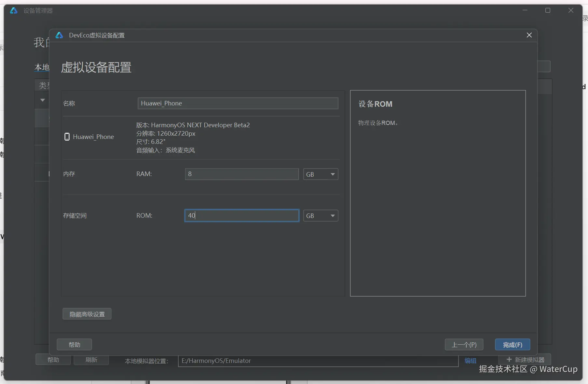Click the Huawei_Phone device label text
This screenshot has width=588, height=384.
pos(93,137)
